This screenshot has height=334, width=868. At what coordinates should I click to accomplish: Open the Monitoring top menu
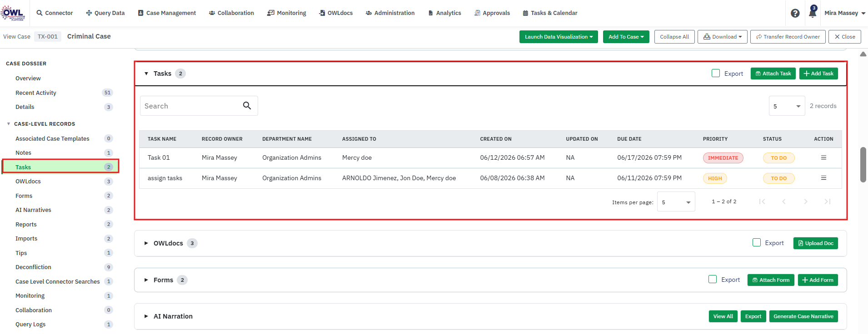click(x=287, y=13)
